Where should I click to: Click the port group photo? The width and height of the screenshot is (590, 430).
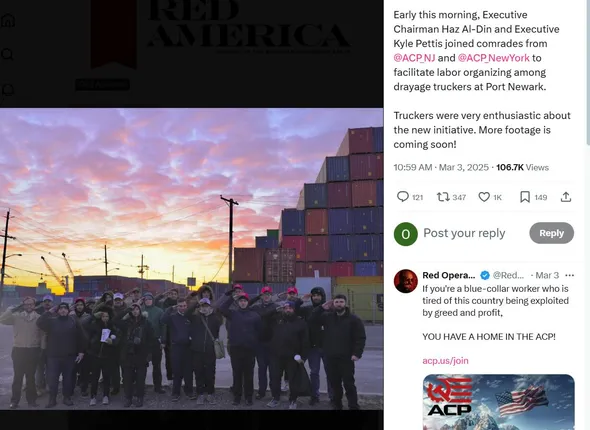tap(192, 259)
